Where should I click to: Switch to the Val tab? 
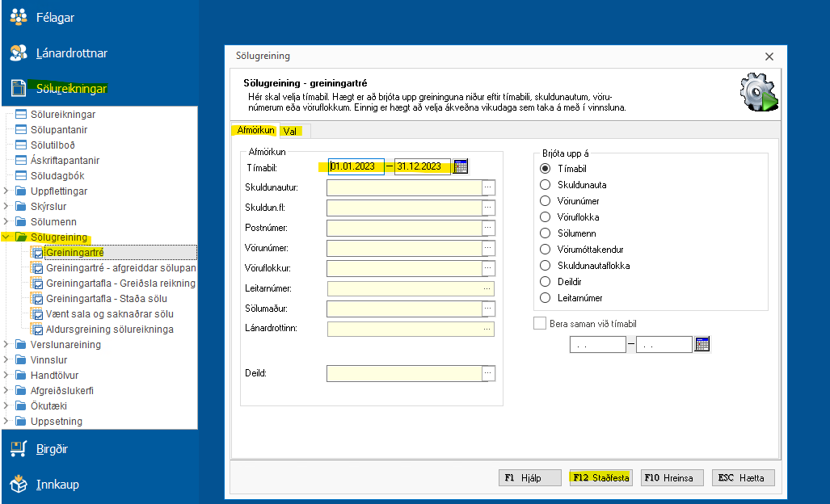(x=289, y=131)
